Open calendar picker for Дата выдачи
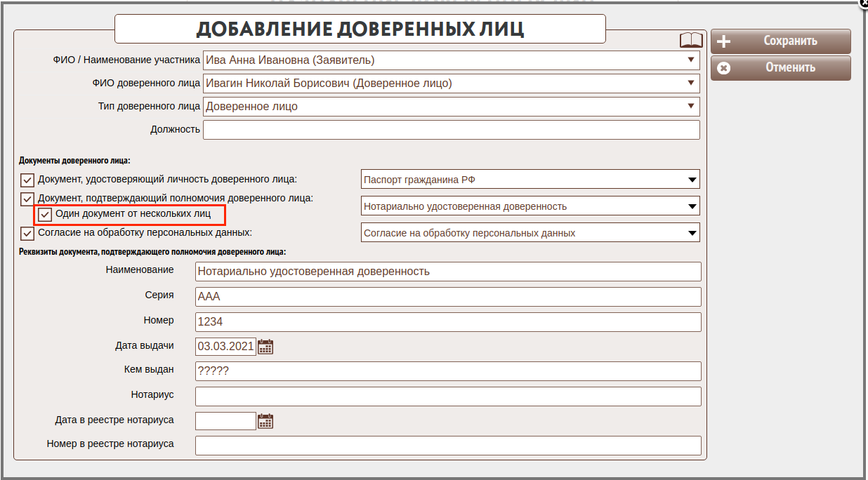The height and width of the screenshot is (480, 868). [265, 346]
